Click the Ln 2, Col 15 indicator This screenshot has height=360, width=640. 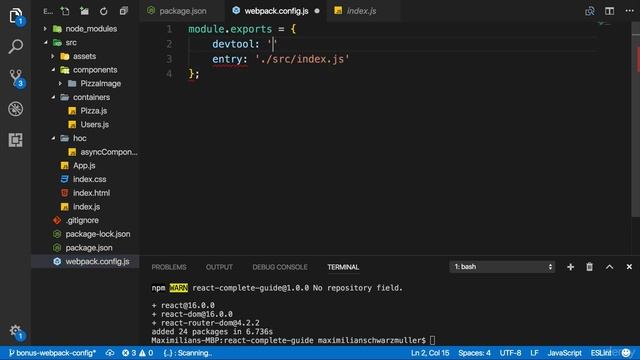point(430,353)
